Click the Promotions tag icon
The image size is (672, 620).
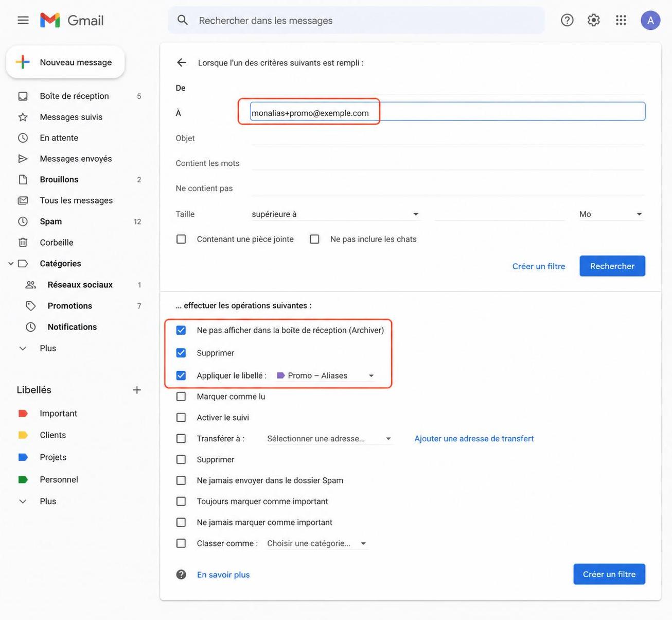tap(31, 306)
